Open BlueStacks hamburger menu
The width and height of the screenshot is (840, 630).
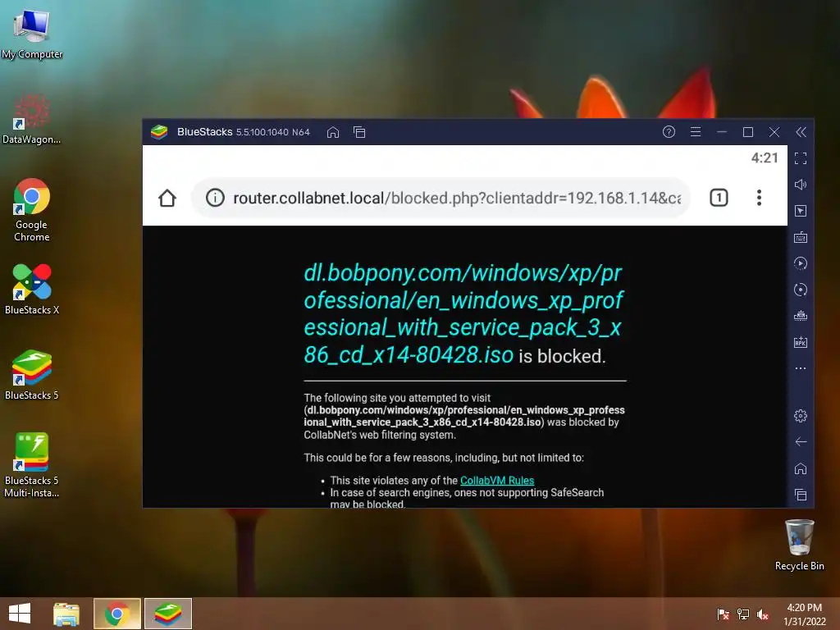696,132
